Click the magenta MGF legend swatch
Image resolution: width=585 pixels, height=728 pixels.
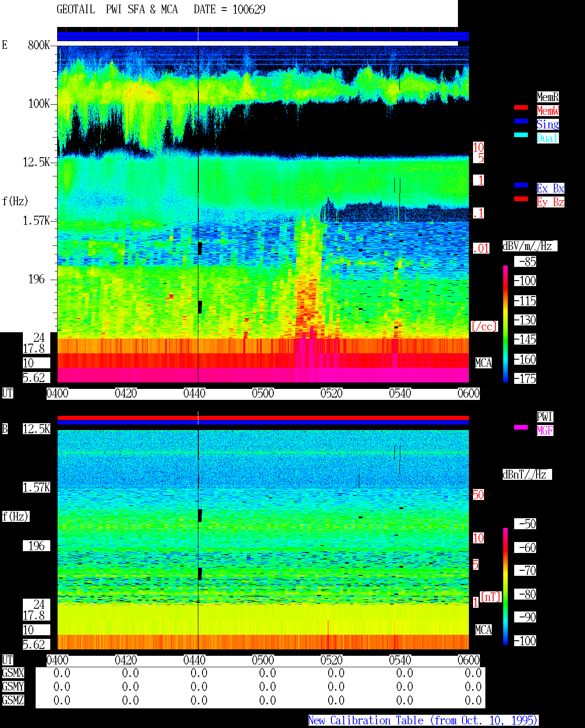[521, 428]
